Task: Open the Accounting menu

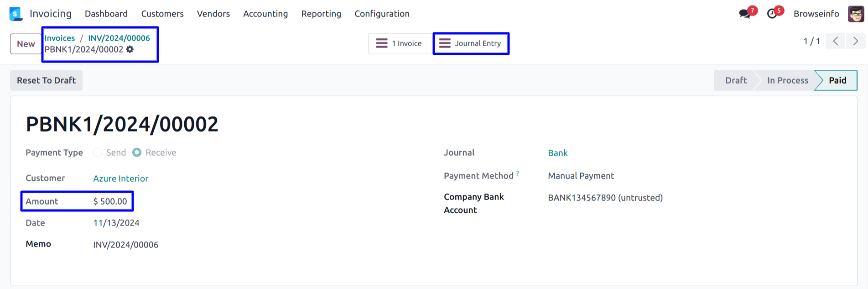Action: pyautogui.click(x=265, y=14)
